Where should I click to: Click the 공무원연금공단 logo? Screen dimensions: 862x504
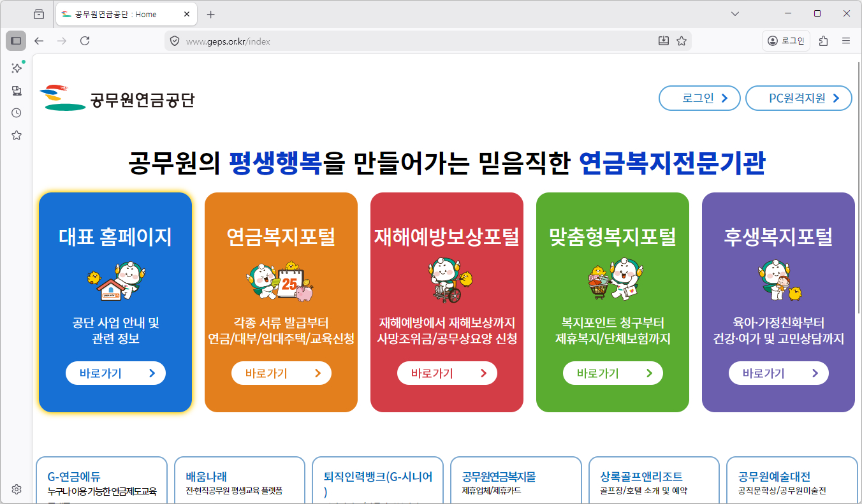(117, 99)
